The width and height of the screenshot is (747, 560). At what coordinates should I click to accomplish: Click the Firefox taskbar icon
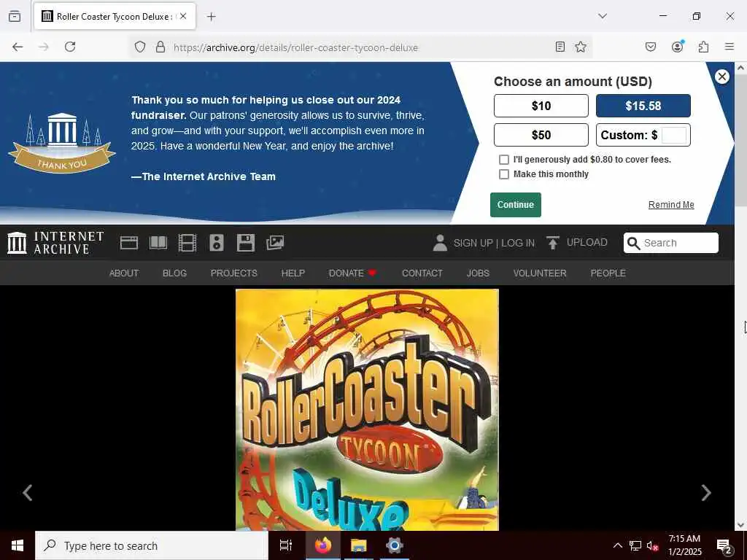click(x=322, y=545)
